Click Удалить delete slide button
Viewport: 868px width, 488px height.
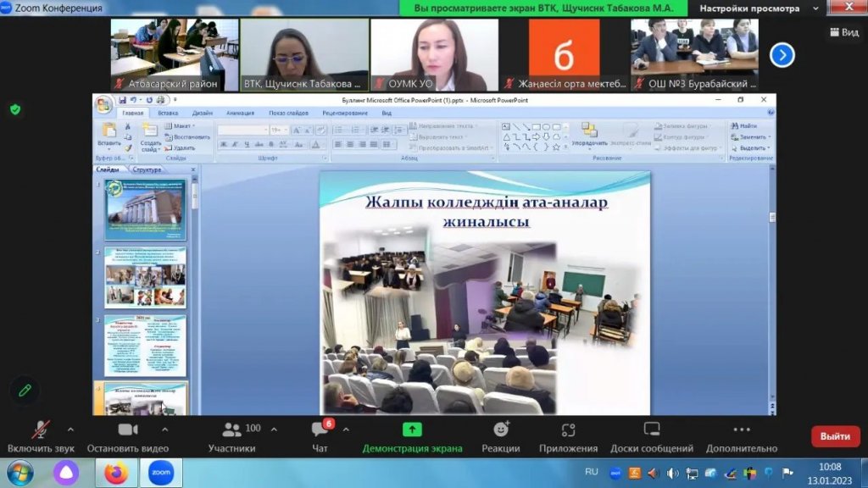(x=180, y=147)
